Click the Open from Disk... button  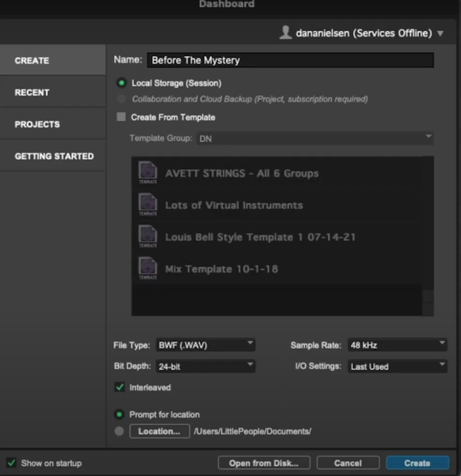(264, 463)
